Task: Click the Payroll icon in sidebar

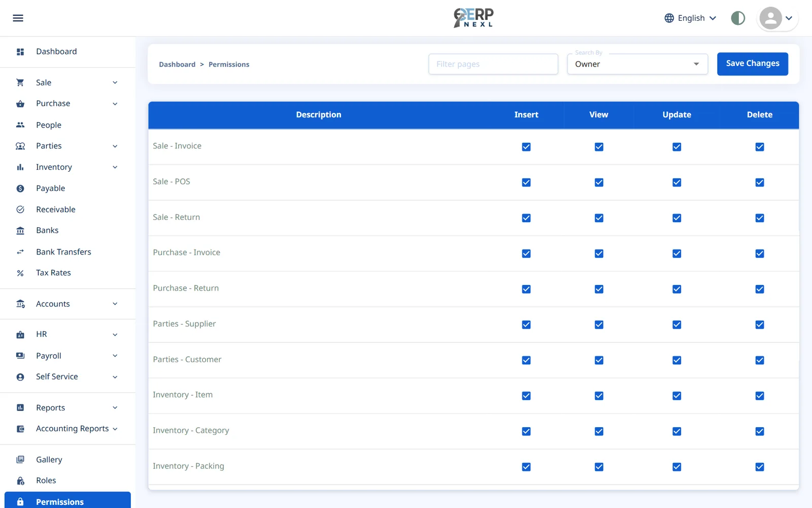Action: coord(20,356)
